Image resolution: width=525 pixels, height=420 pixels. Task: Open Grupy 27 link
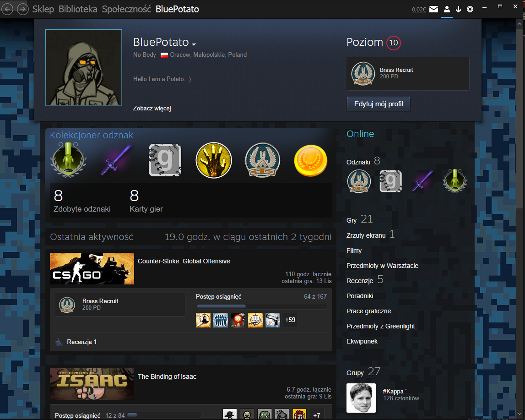click(x=363, y=372)
